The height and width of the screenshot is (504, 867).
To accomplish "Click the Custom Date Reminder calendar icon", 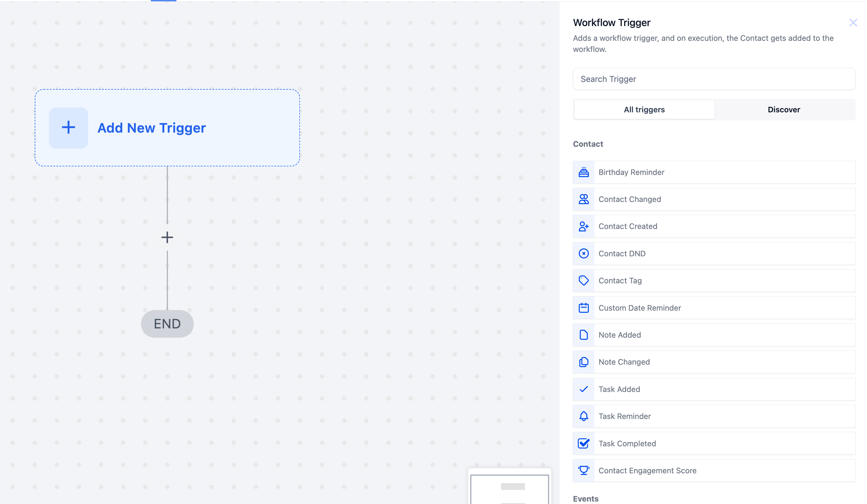I will click(584, 308).
